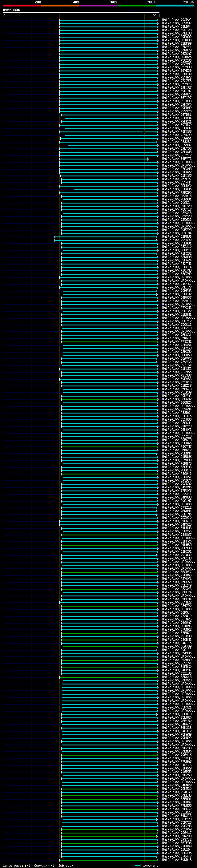Pick the UniRef100_A9P8C5 row label
This screenshot has width=197, height=868.
[177, 94]
